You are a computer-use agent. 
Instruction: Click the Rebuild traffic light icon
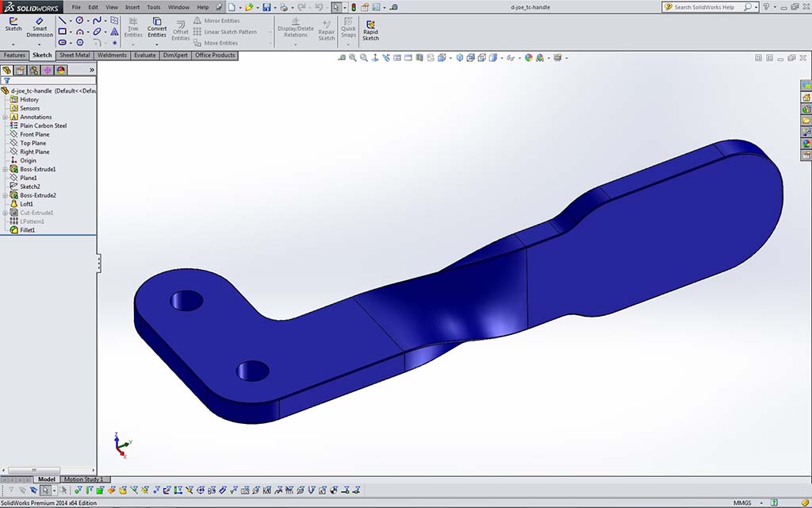pyautogui.click(x=354, y=7)
